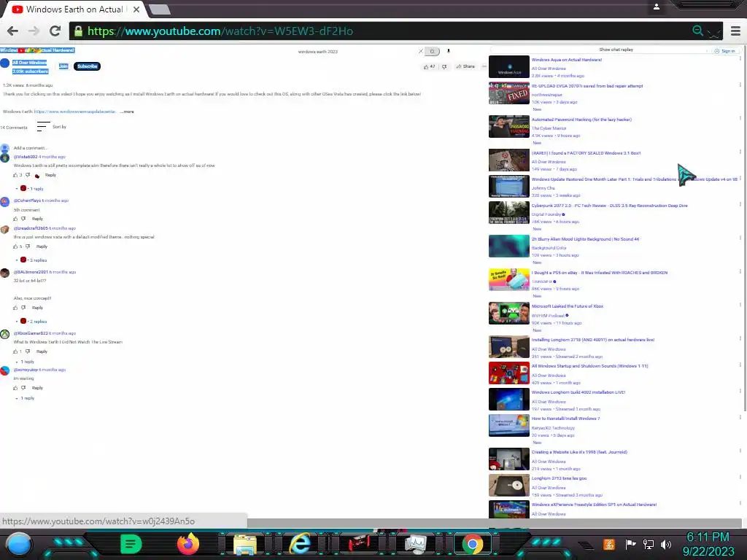
Task: Open options for Microsoft Leaked Xbox video
Action: click(740, 305)
